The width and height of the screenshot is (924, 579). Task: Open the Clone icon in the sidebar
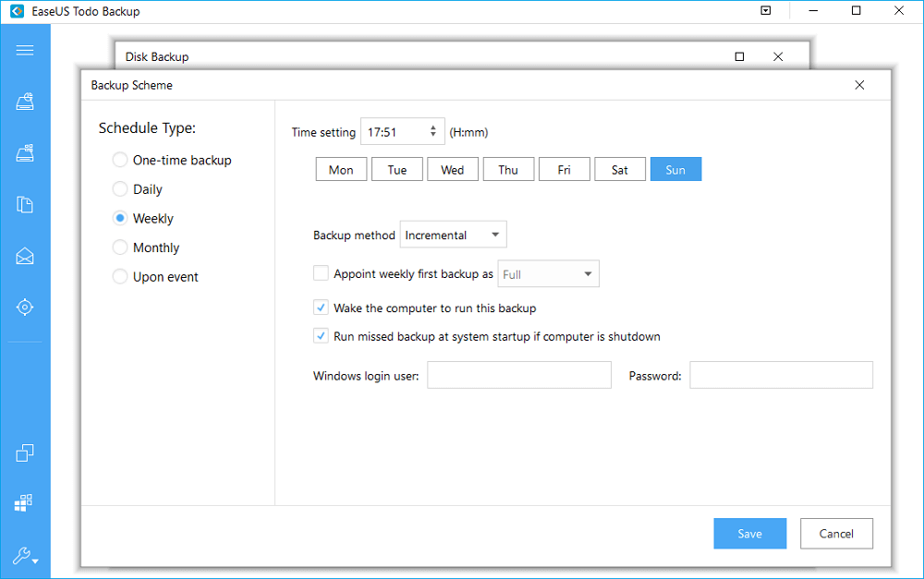[25, 452]
